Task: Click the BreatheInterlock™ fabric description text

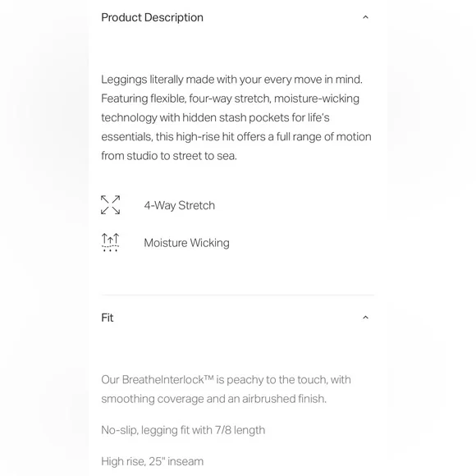Action: point(226,389)
